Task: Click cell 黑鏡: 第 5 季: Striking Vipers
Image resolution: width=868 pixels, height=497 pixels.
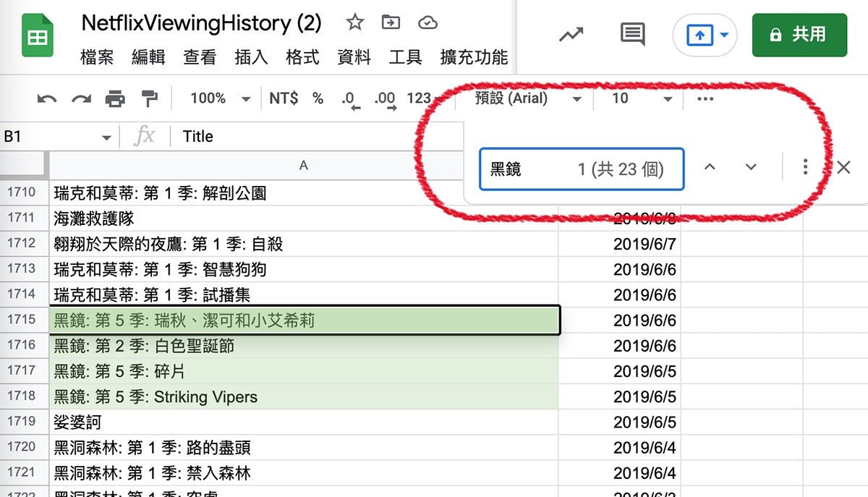Action: pos(304,396)
